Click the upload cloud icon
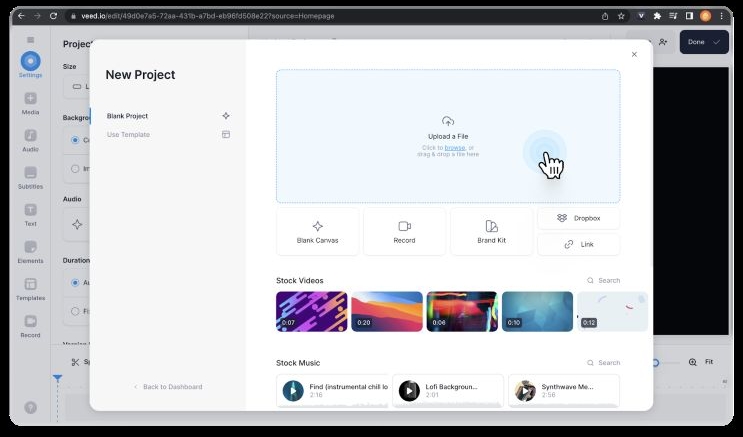The image size is (743, 437). coord(448,121)
